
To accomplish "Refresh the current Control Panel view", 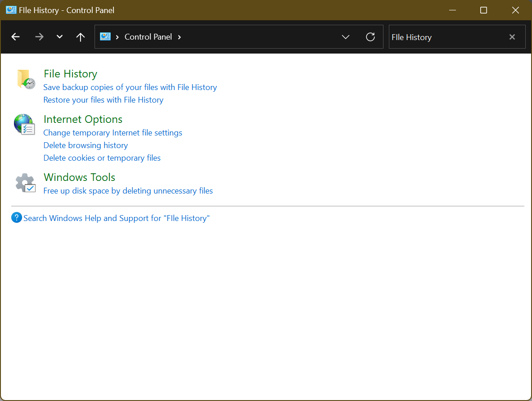I will click(370, 37).
